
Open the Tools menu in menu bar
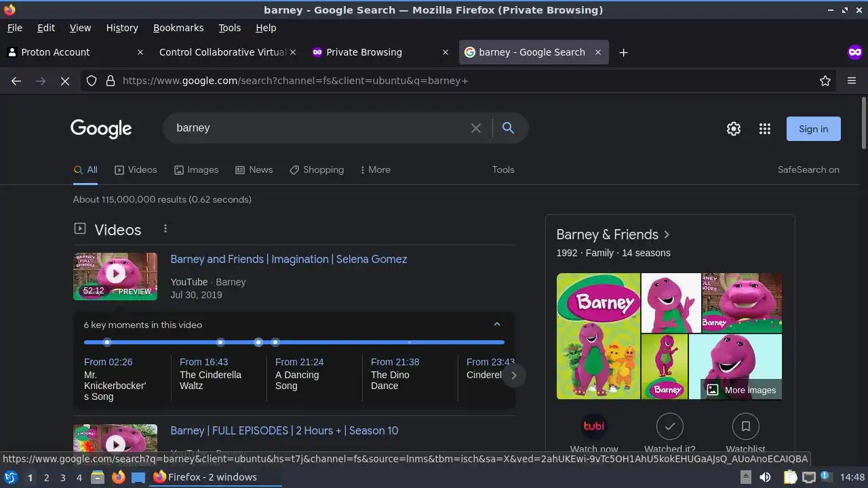click(230, 28)
